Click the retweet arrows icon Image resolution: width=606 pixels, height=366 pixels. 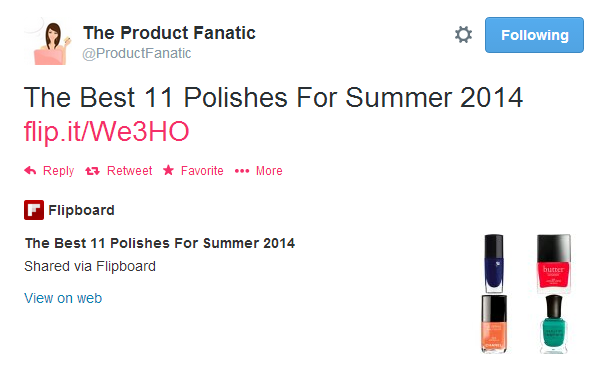click(92, 171)
